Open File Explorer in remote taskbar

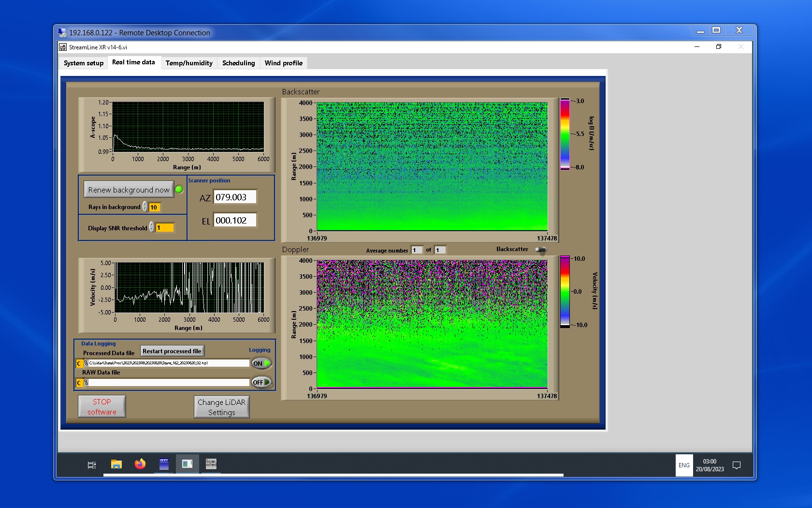tap(116, 464)
